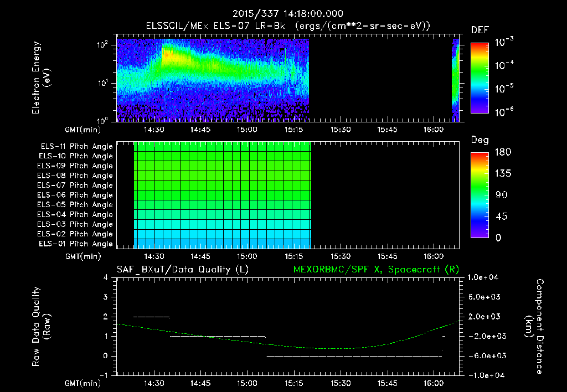Click the 4 tick on Raw Data Quality axis
The width and height of the screenshot is (567, 392).
point(106,278)
